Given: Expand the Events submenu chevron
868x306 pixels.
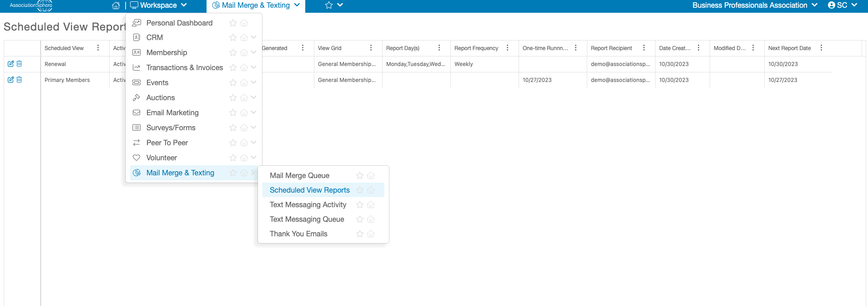Looking at the screenshot, I should pyautogui.click(x=253, y=82).
